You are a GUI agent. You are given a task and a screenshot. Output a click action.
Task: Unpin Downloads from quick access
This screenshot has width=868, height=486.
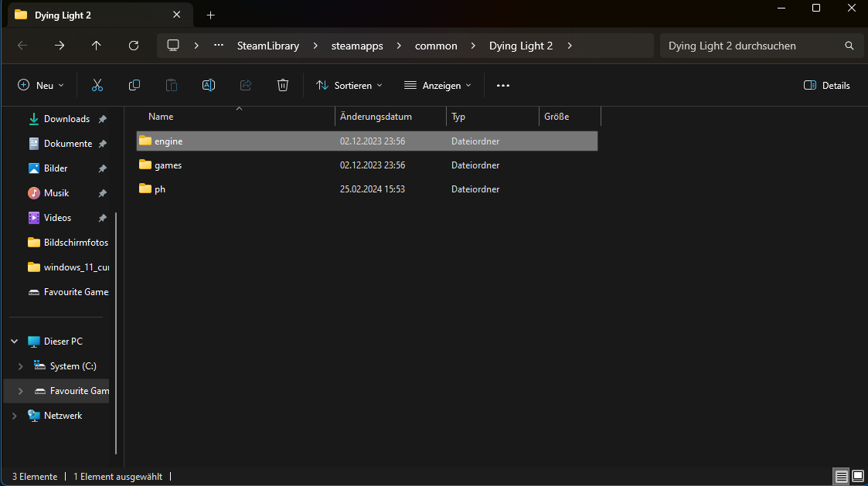click(x=102, y=119)
